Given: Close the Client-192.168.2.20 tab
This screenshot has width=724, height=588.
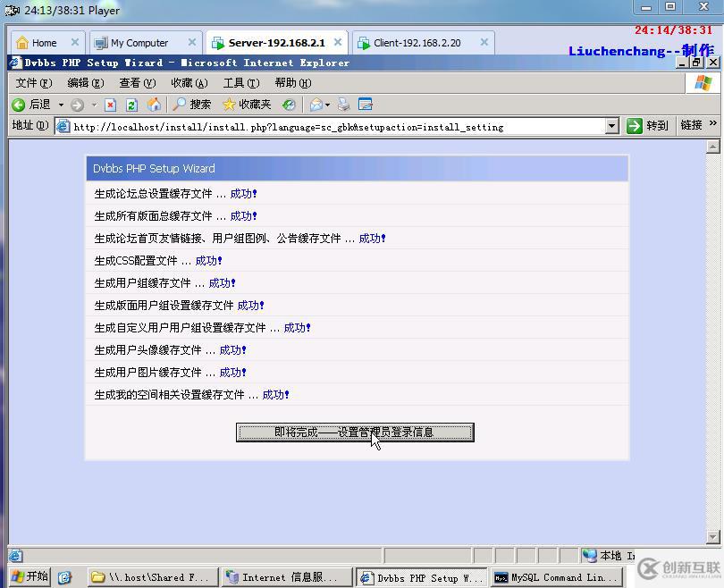Looking at the screenshot, I should [484, 42].
